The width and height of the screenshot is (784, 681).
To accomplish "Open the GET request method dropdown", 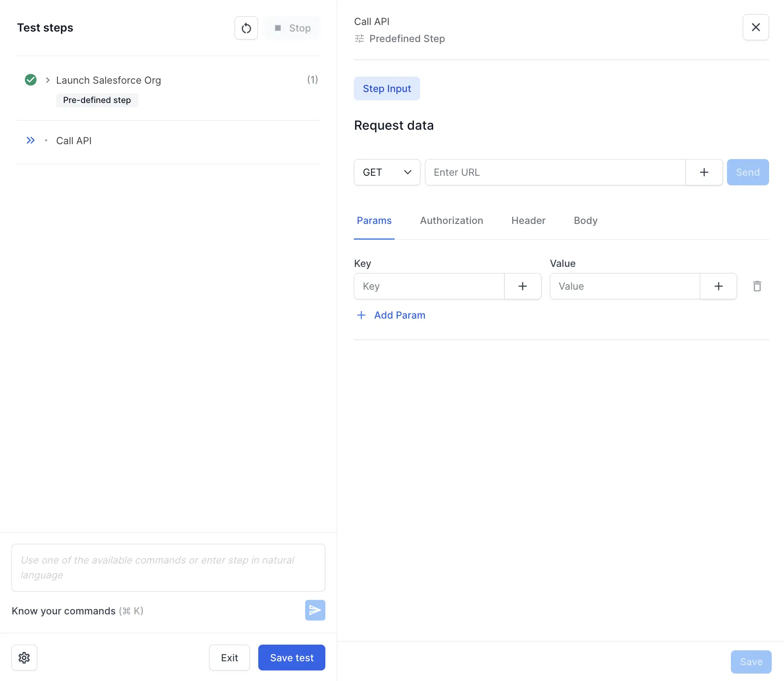I will click(386, 172).
